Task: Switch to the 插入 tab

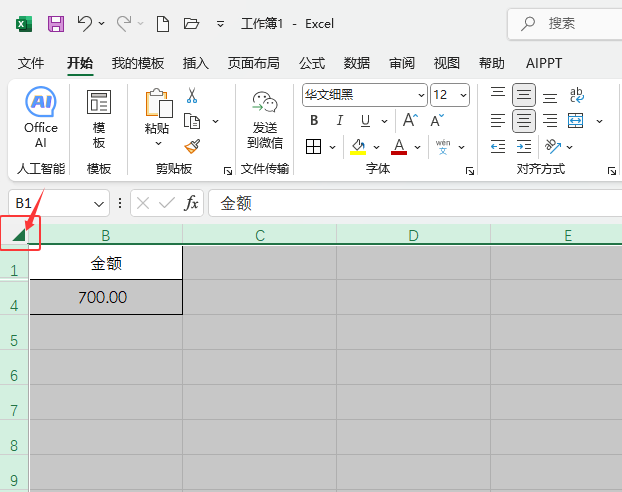Action: pyautogui.click(x=196, y=63)
